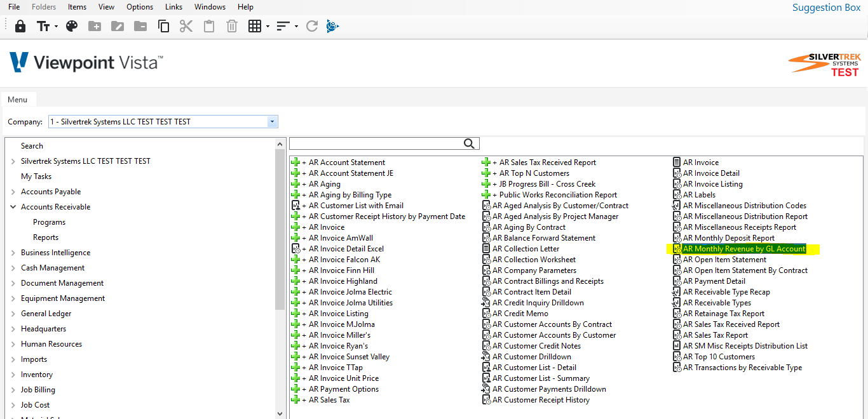The height and width of the screenshot is (419, 868).
Task: Select My Tasks in the tree
Action: tap(36, 176)
